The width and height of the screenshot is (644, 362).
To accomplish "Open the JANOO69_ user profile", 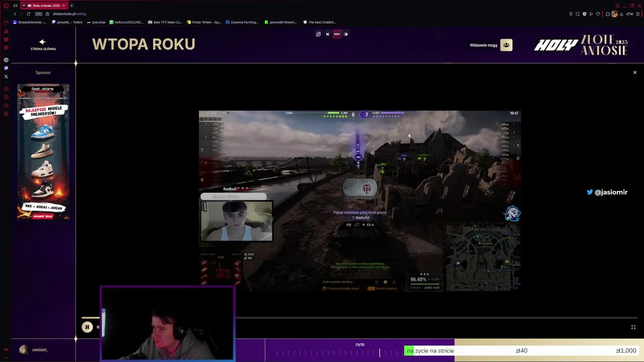I will (34, 350).
